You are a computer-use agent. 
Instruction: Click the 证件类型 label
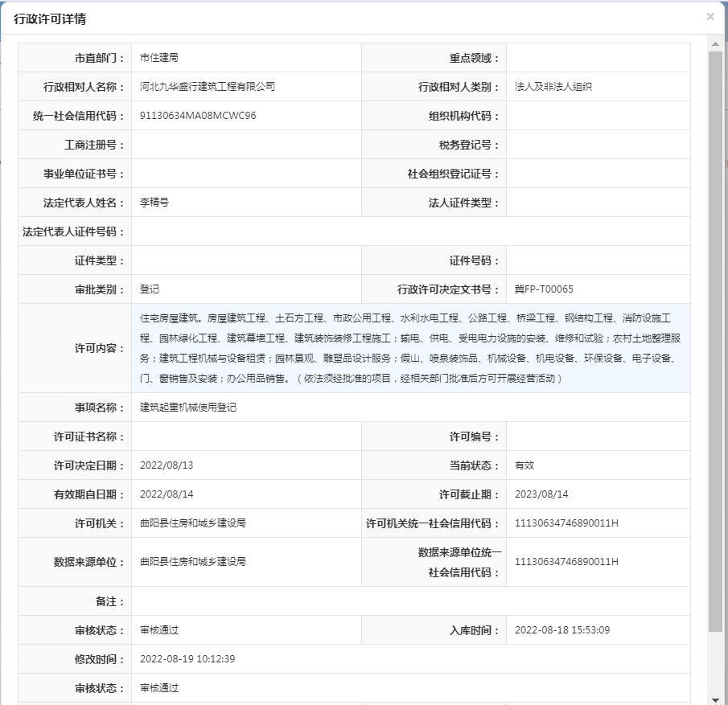pos(100,260)
